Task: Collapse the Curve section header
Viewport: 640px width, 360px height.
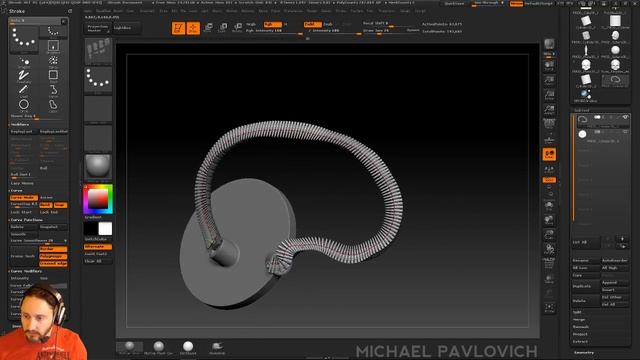Action: (16, 191)
